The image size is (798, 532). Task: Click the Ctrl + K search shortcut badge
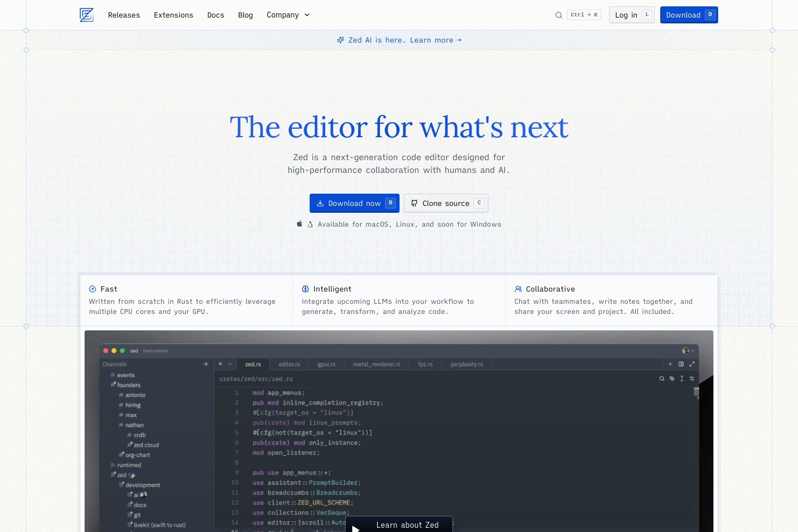coord(584,15)
